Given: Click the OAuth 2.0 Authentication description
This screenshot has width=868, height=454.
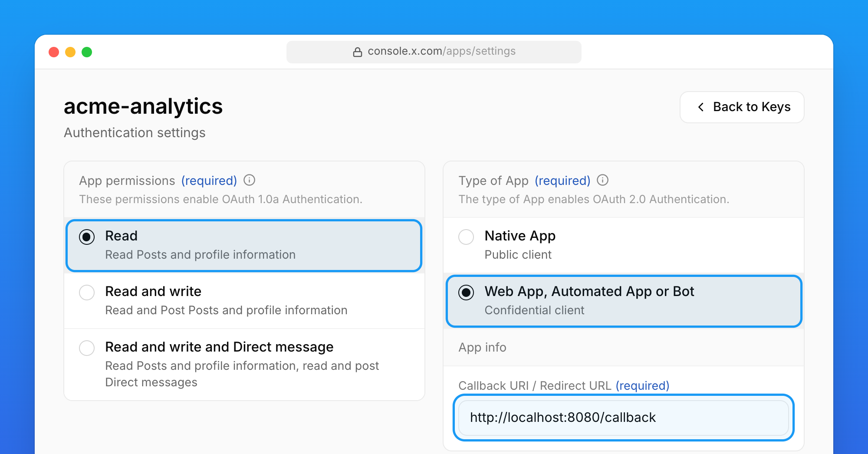Looking at the screenshot, I should pos(594,199).
